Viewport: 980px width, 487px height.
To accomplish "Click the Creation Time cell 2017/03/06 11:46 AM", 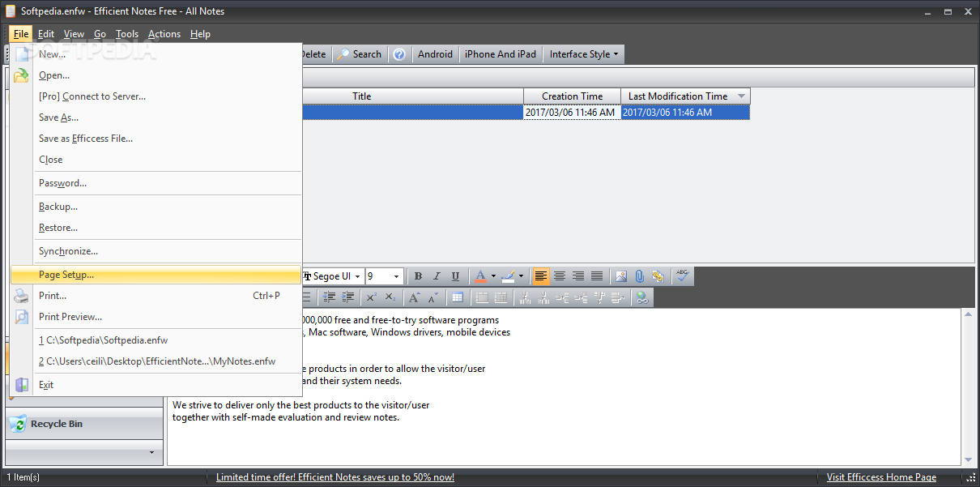I will coord(572,113).
